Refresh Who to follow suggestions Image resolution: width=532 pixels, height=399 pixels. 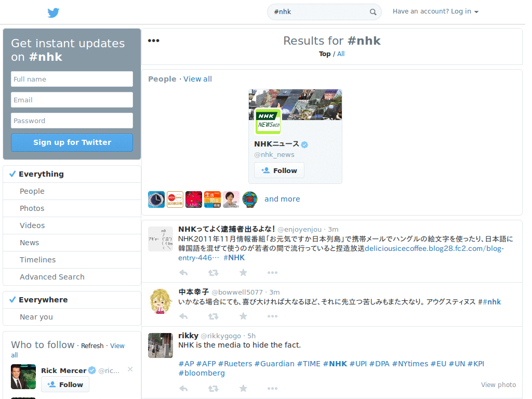coord(92,345)
